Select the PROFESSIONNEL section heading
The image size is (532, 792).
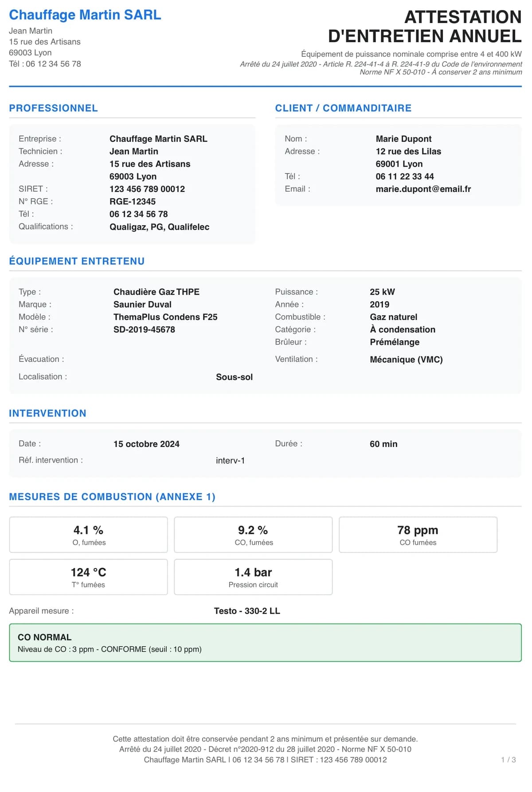point(53,108)
